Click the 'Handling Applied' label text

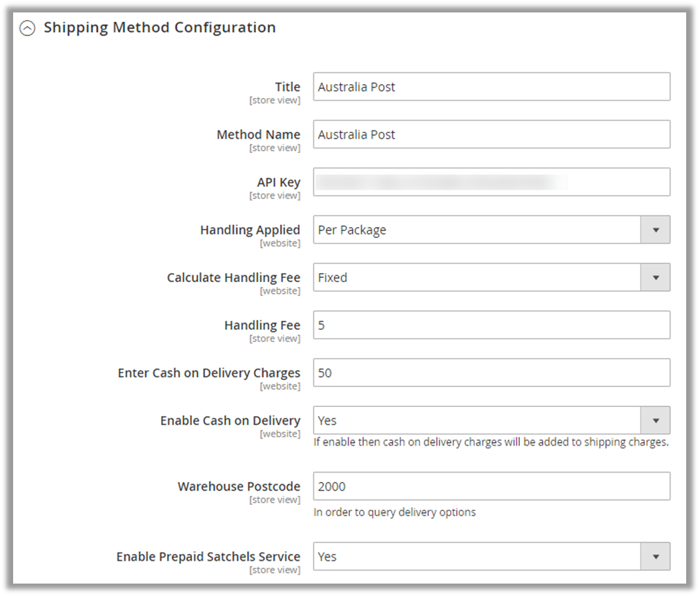[250, 230]
